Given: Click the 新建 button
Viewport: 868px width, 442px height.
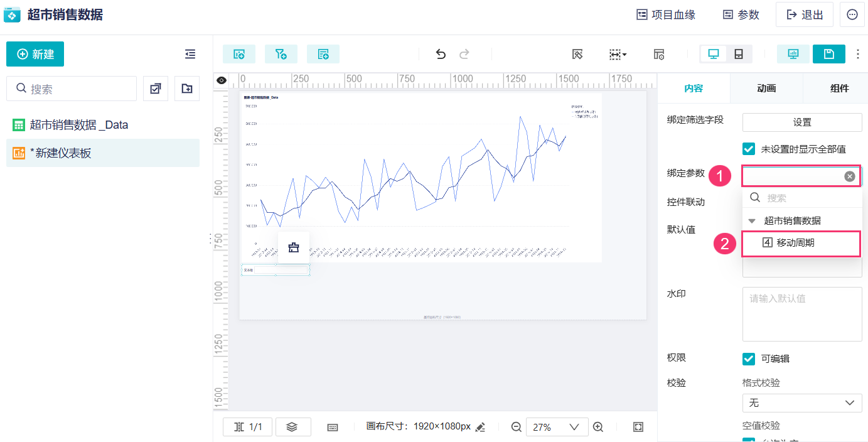Looking at the screenshot, I should pos(35,55).
